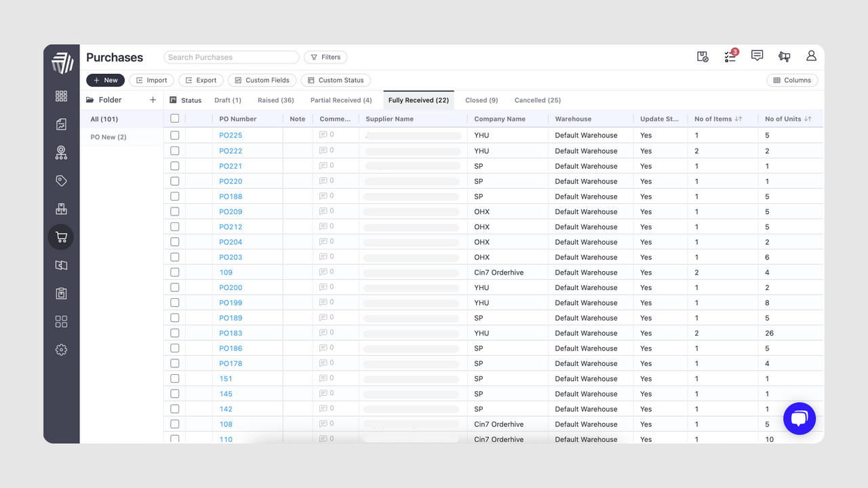Click the PO Number column header
This screenshot has height=488, width=868.
pyautogui.click(x=238, y=119)
